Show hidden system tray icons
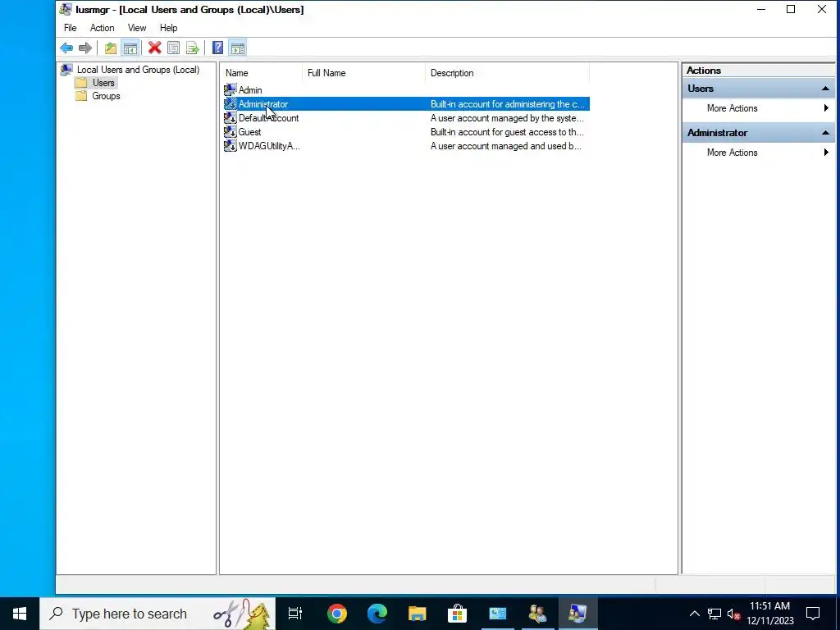 tap(694, 614)
